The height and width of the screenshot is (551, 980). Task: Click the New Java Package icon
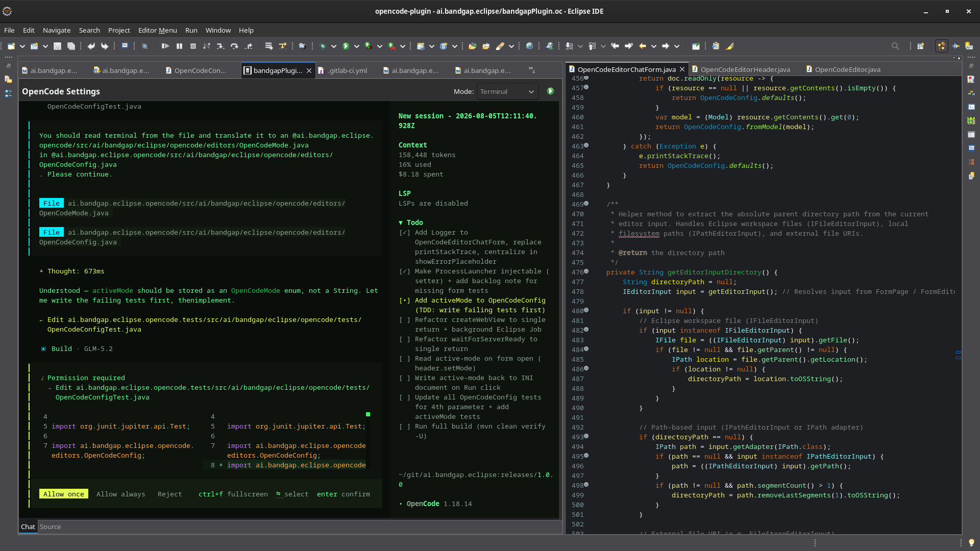tap(421, 46)
